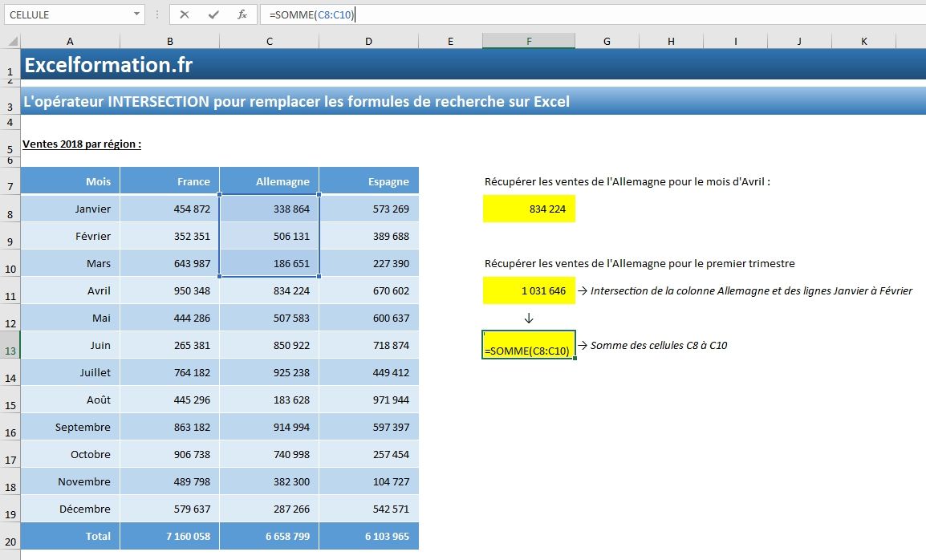Select the Avril sales value for Allemagne
The height and width of the screenshot is (560, 926).
pos(269,290)
